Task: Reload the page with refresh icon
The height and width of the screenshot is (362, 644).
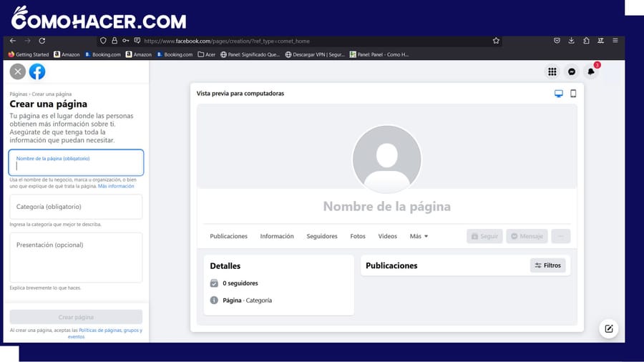Action: pyautogui.click(x=42, y=41)
